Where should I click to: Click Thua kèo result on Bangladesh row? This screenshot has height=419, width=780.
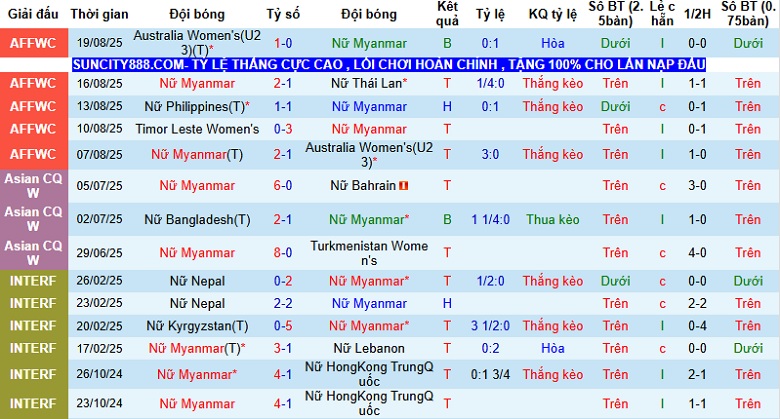coord(553,219)
